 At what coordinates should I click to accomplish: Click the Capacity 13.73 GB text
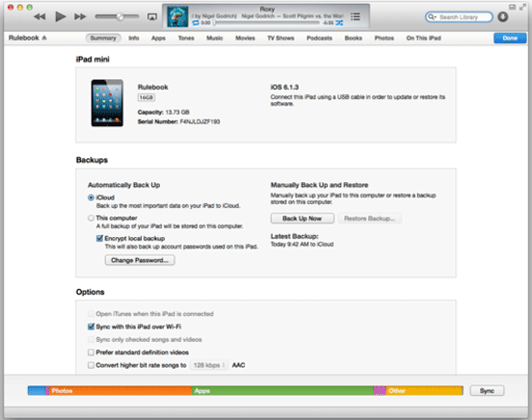point(164,113)
